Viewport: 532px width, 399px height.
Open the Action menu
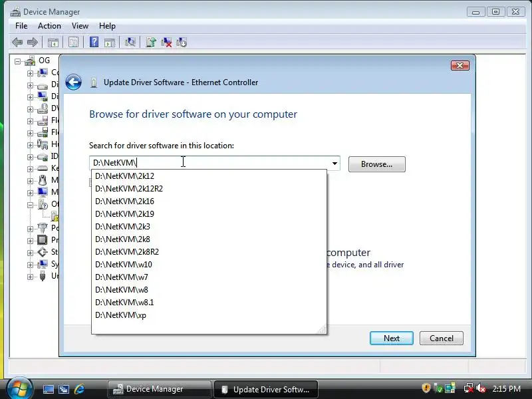point(49,26)
